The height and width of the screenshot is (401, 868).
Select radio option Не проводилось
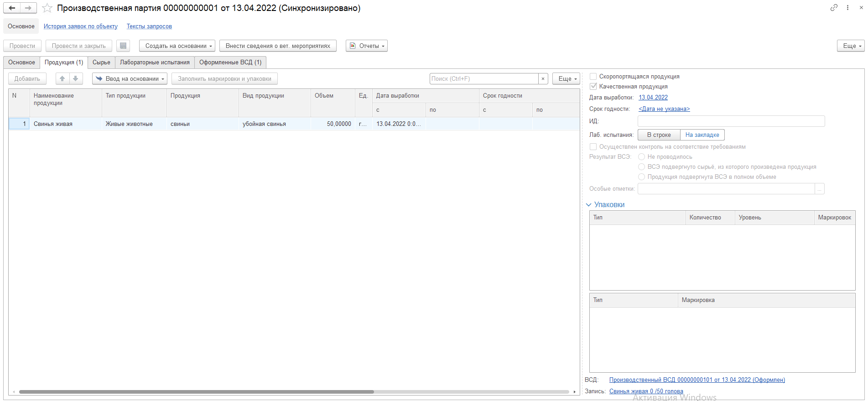(x=641, y=156)
